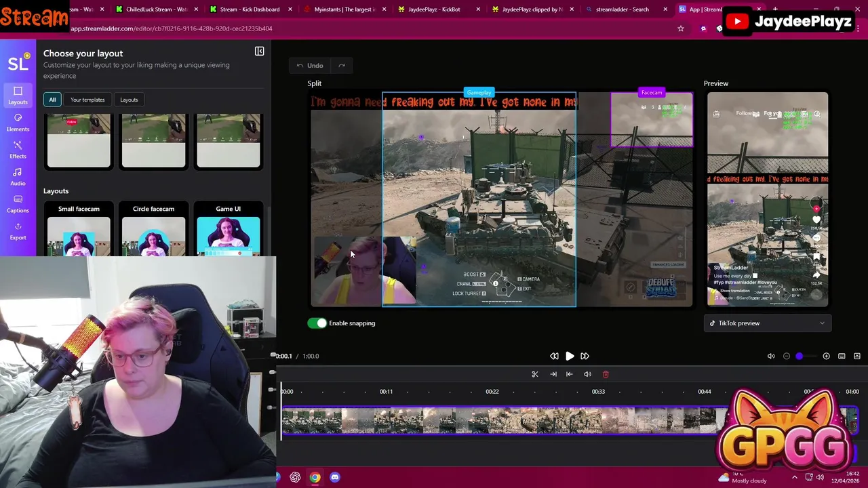Click the keyboard shortcuts icon

(842, 356)
